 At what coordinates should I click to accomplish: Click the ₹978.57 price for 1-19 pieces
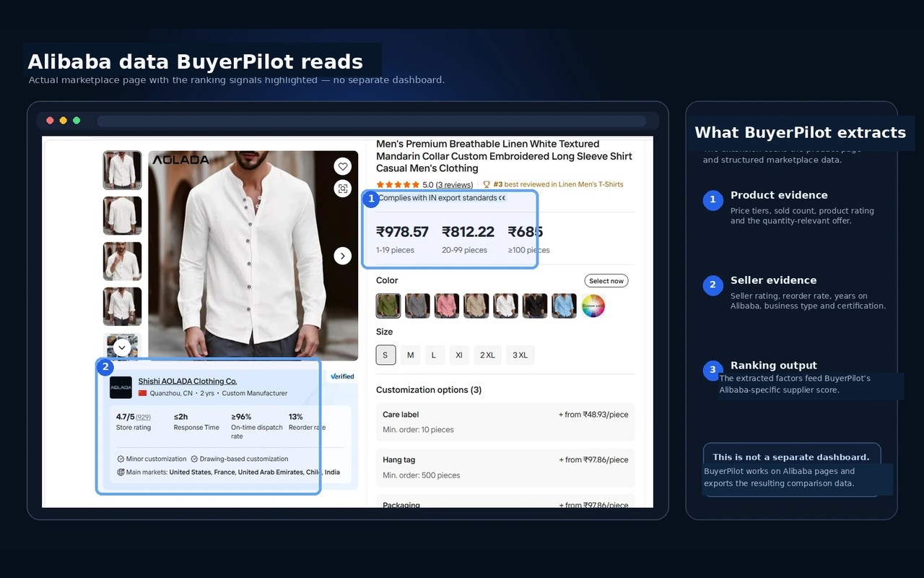[402, 232]
